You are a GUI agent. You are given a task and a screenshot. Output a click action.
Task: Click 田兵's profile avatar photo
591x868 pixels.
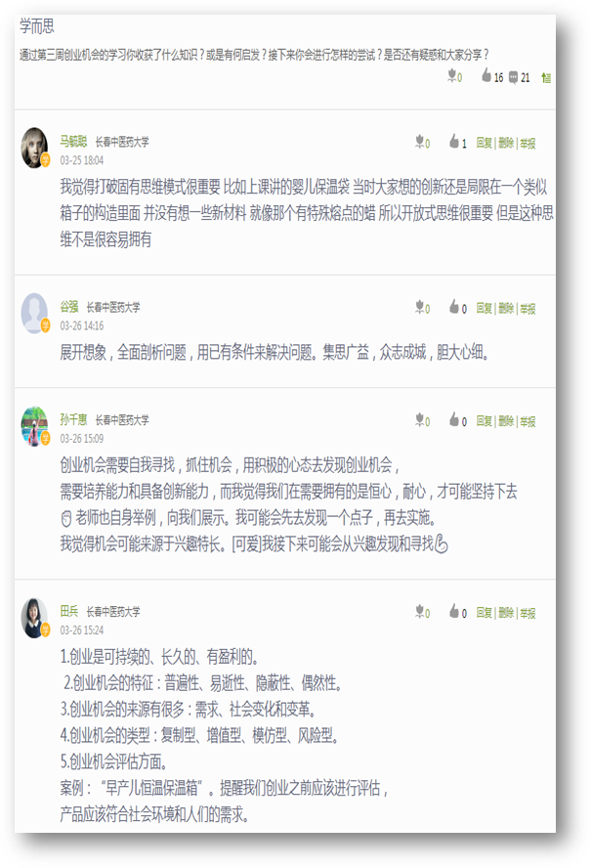(x=34, y=617)
